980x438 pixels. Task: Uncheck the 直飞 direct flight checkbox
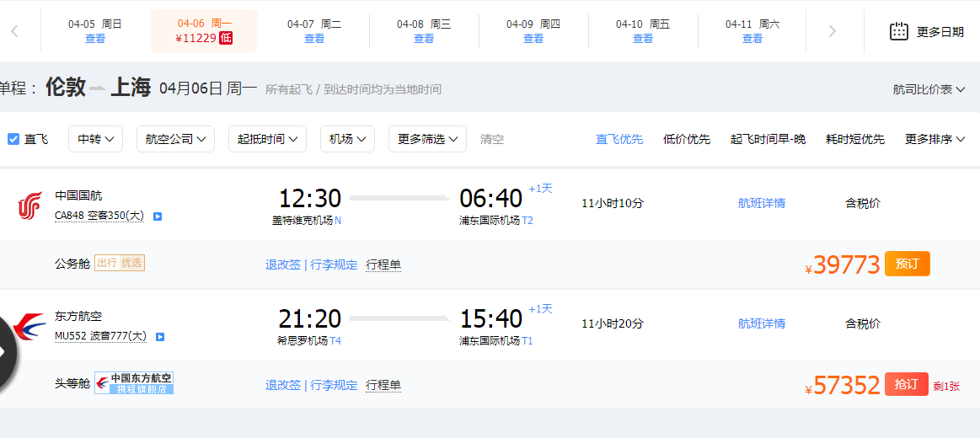point(13,139)
